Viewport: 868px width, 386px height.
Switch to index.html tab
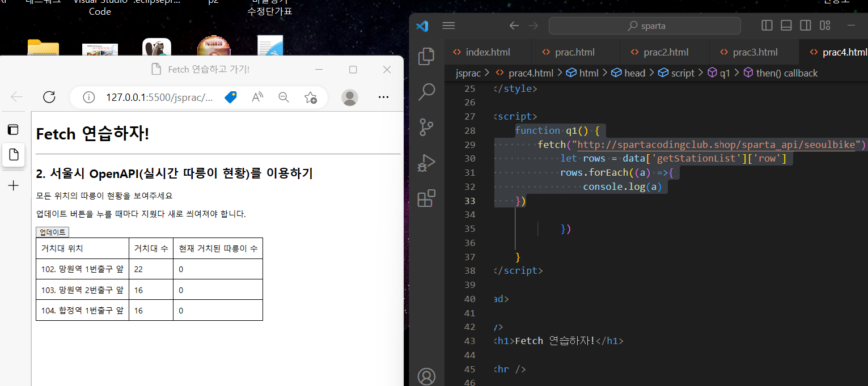(x=488, y=52)
